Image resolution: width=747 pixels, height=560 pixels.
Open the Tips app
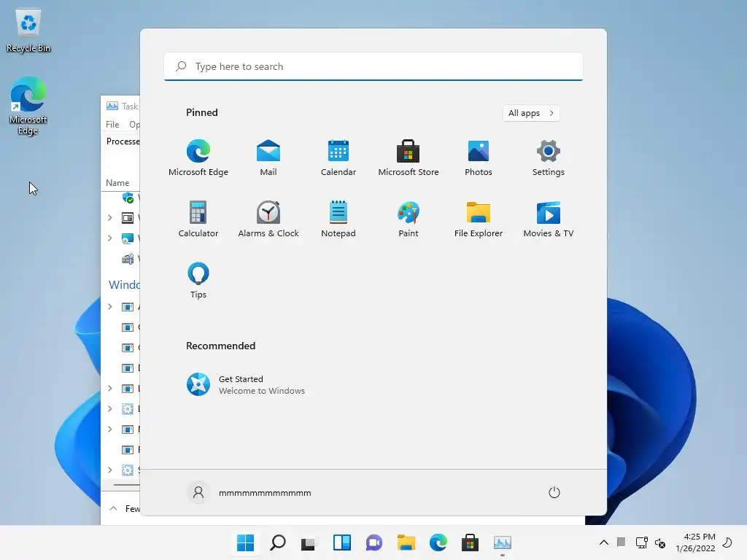198,281
